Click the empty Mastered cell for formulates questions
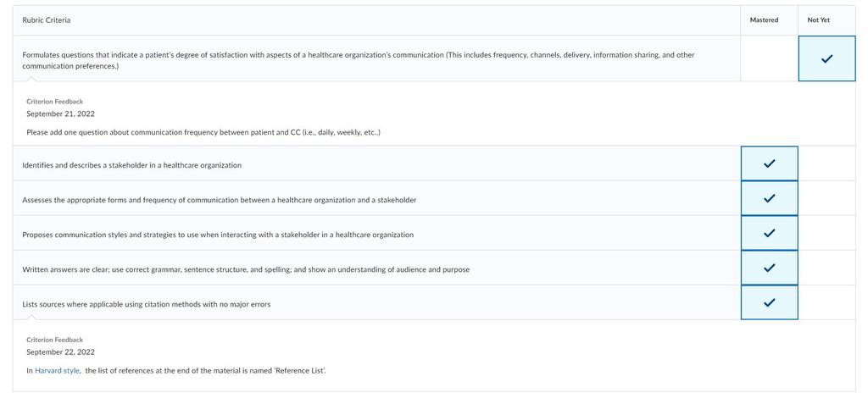Viewport: 868px width, 404px height. 770,58
